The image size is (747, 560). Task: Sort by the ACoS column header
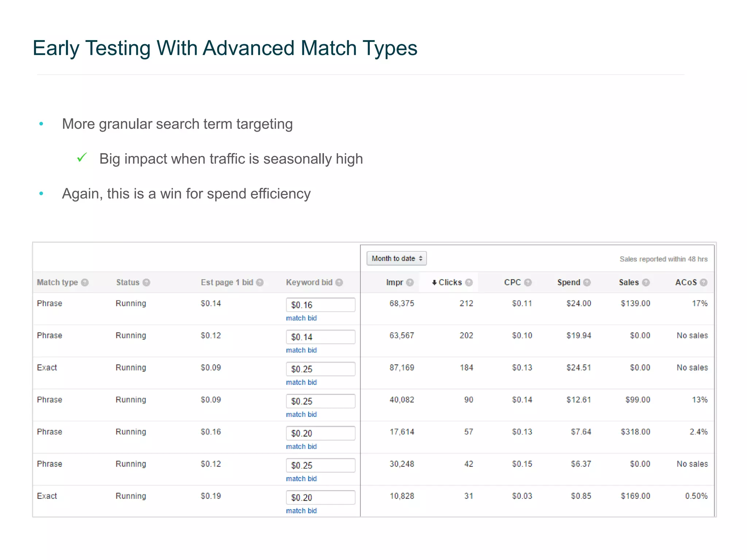(686, 283)
